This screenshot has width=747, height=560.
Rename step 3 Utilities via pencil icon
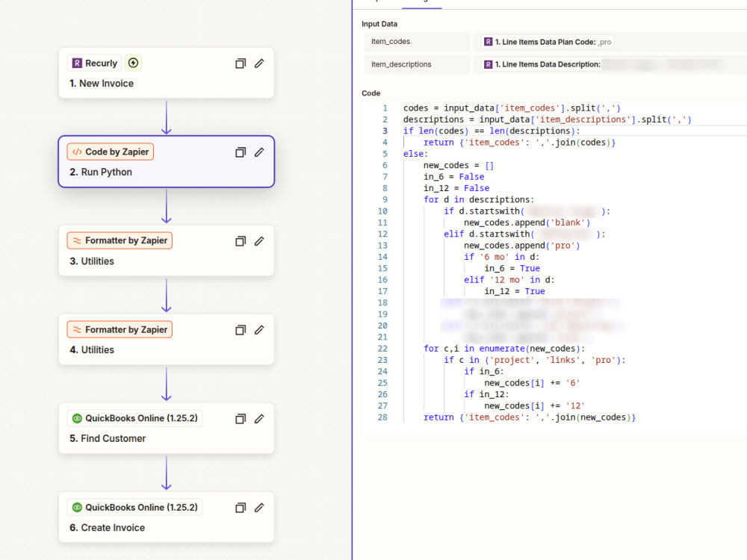(259, 241)
